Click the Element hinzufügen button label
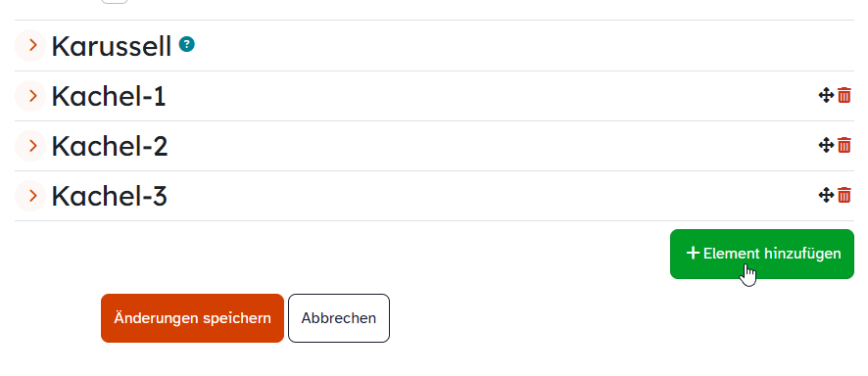 (772, 254)
